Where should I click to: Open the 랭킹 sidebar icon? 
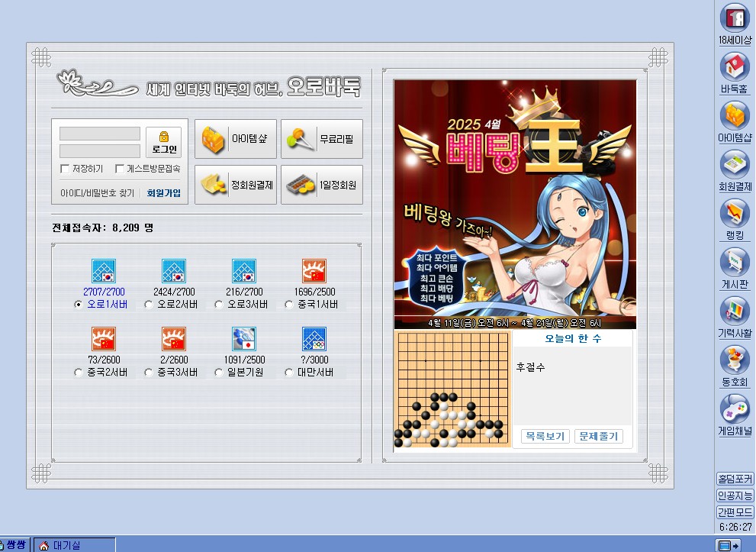click(x=734, y=213)
